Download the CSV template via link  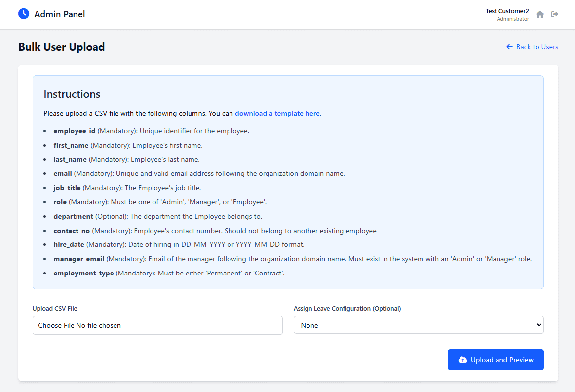coord(277,113)
